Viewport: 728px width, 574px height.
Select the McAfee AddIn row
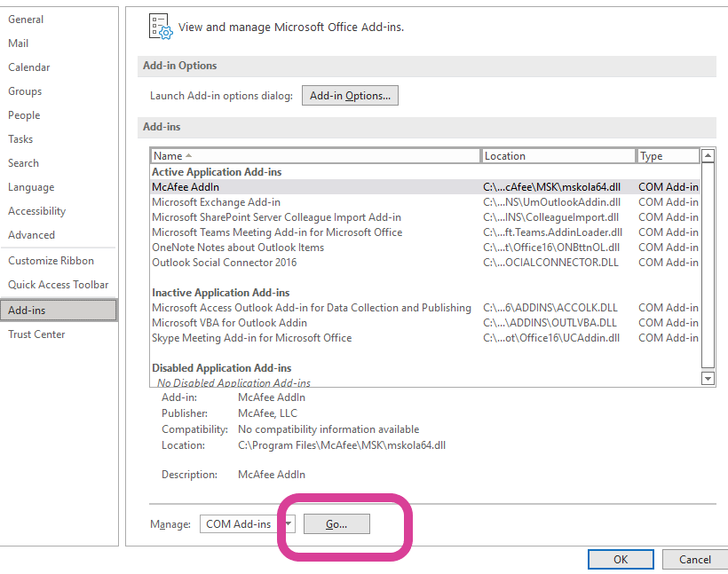[x=425, y=187]
